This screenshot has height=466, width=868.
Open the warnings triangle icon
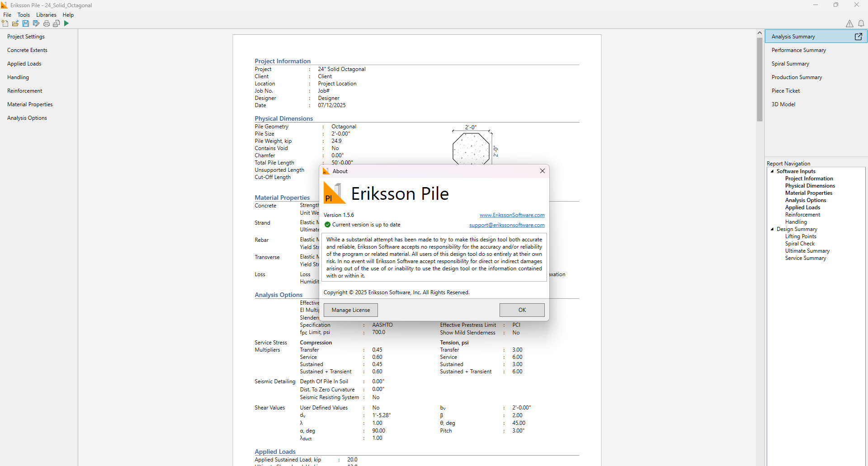(849, 24)
